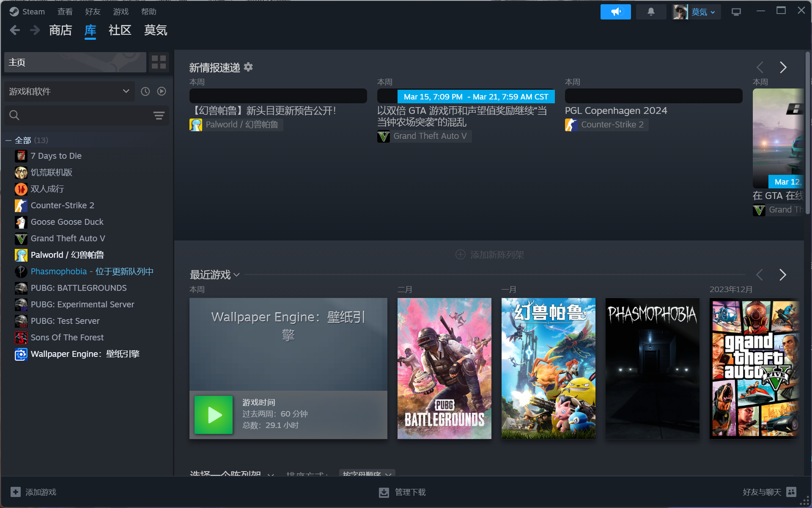This screenshot has height=508, width=812.
Task: Open the Phasmophobia cover thumbnail
Action: pos(652,368)
